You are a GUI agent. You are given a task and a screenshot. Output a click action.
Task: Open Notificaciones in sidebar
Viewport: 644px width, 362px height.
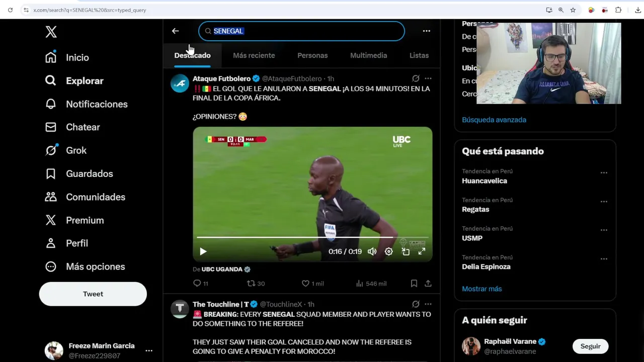click(x=86, y=104)
